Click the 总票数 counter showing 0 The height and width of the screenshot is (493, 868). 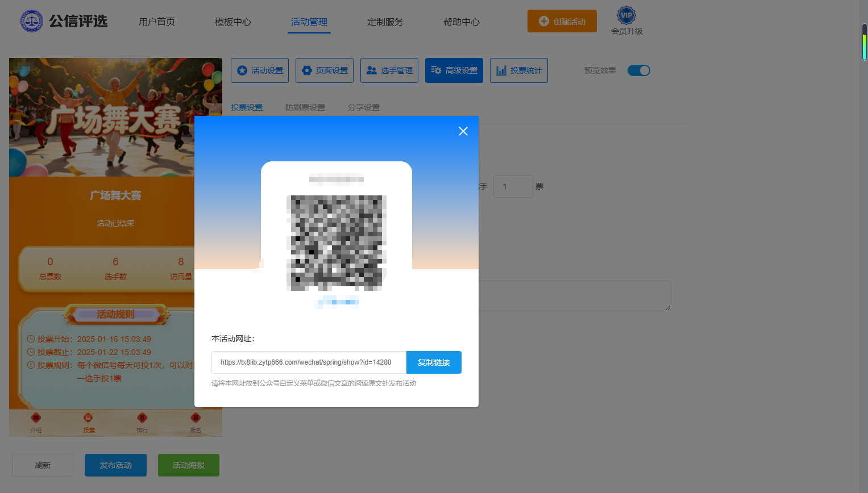click(x=50, y=269)
